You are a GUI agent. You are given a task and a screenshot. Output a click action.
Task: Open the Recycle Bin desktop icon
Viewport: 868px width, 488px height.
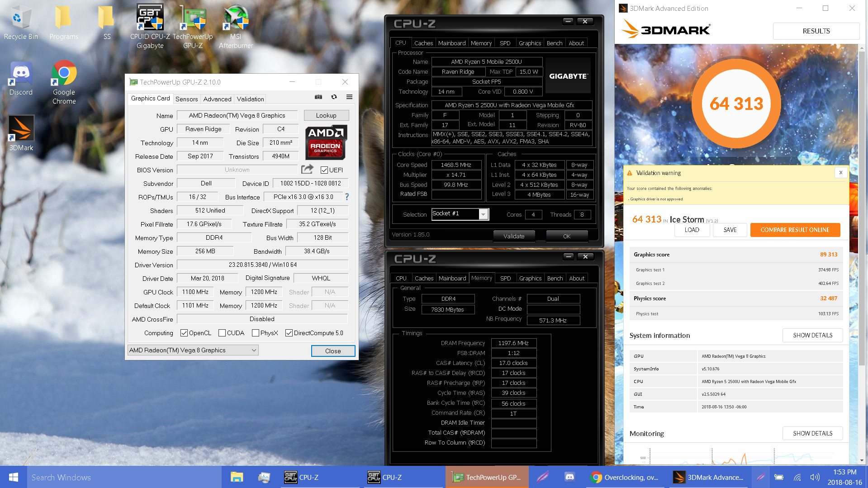[21, 23]
